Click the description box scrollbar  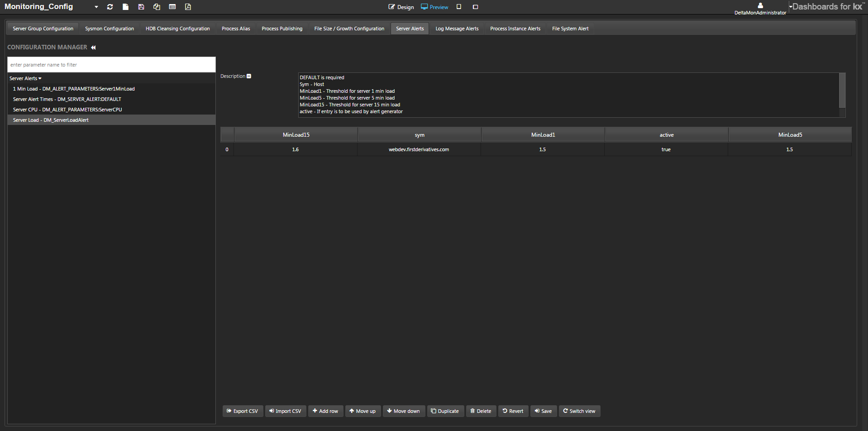tap(842, 90)
